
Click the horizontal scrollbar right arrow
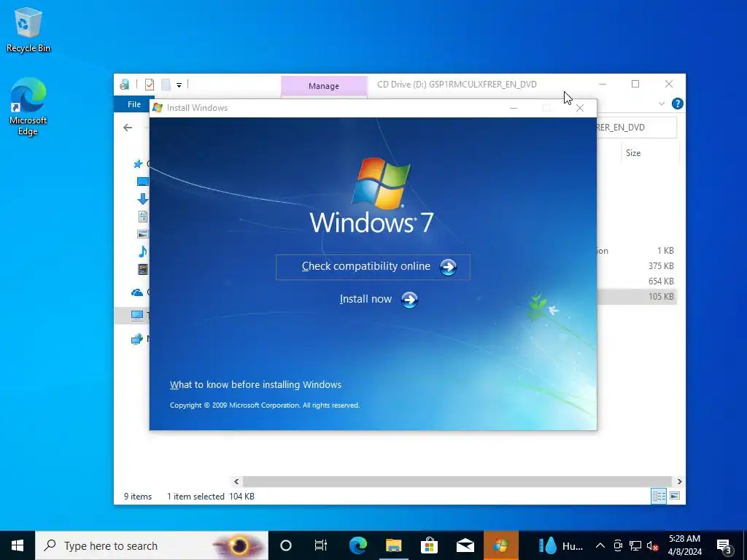click(679, 481)
